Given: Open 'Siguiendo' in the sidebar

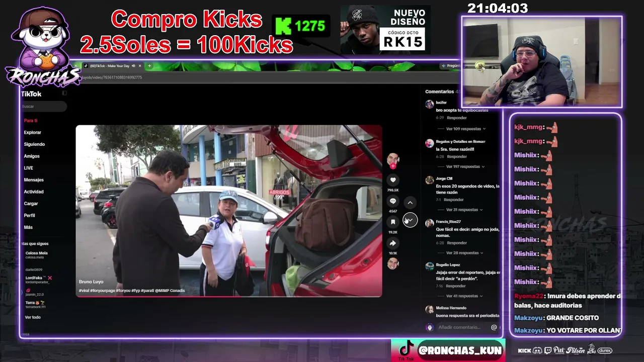Looking at the screenshot, I should coord(34,144).
